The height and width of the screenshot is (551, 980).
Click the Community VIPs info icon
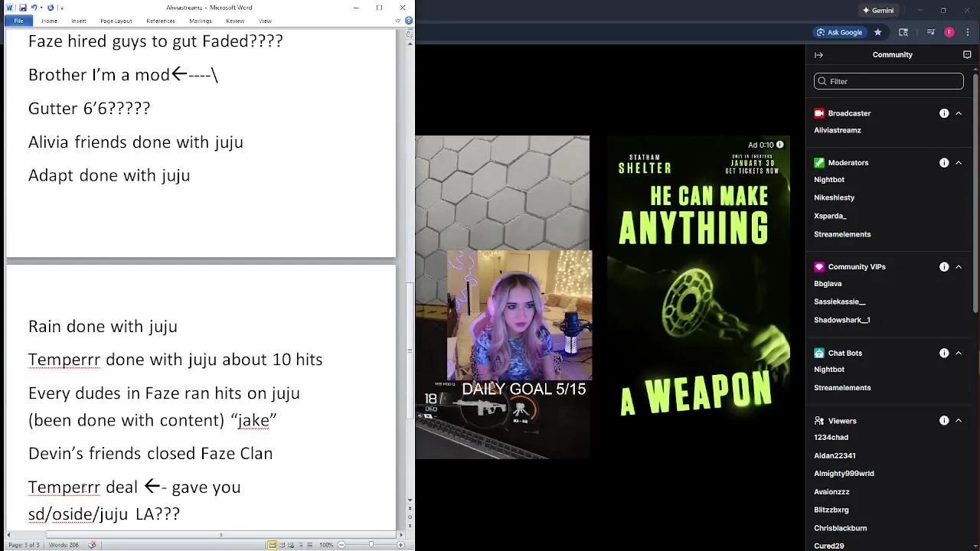coord(944,267)
